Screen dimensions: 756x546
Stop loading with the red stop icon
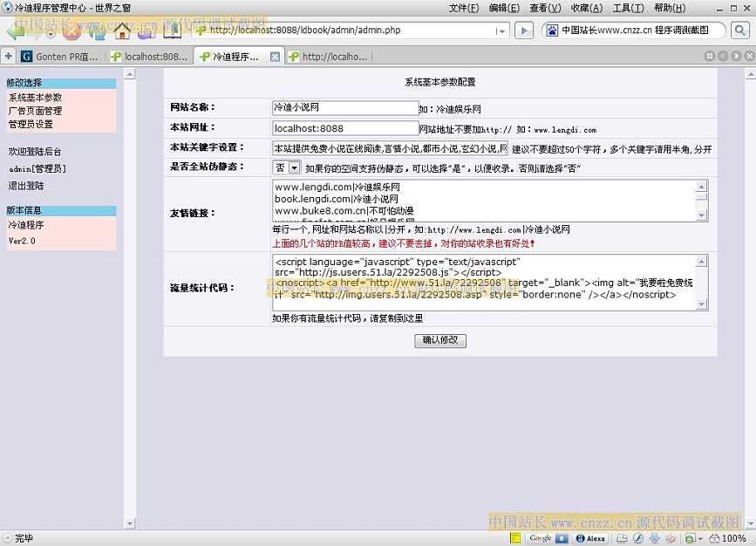(72, 31)
